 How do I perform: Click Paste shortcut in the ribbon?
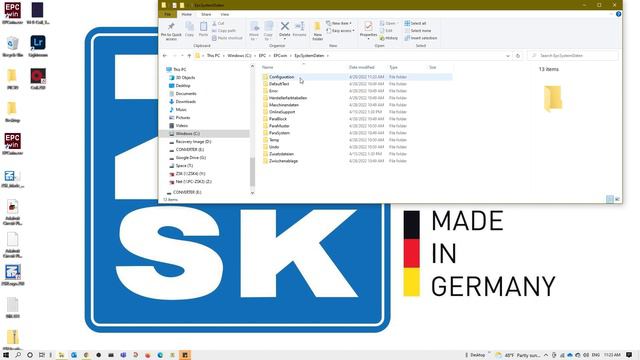tap(227, 38)
